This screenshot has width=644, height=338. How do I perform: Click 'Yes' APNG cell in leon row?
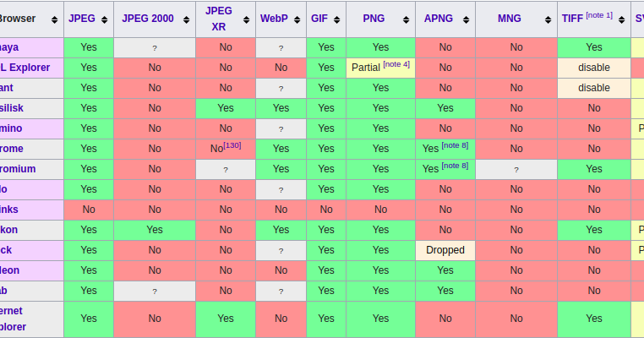coord(445,270)
